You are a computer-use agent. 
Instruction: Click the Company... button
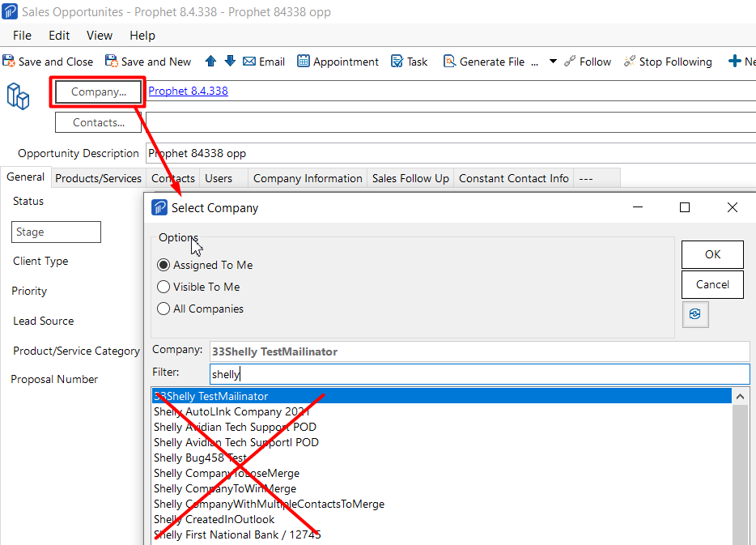coord(99,92)
